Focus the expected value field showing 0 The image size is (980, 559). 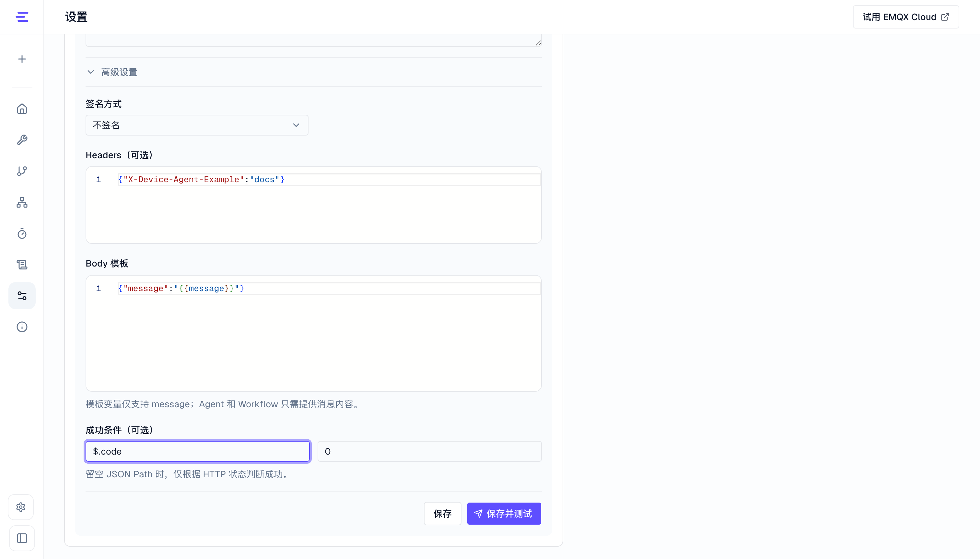(429, 451)
